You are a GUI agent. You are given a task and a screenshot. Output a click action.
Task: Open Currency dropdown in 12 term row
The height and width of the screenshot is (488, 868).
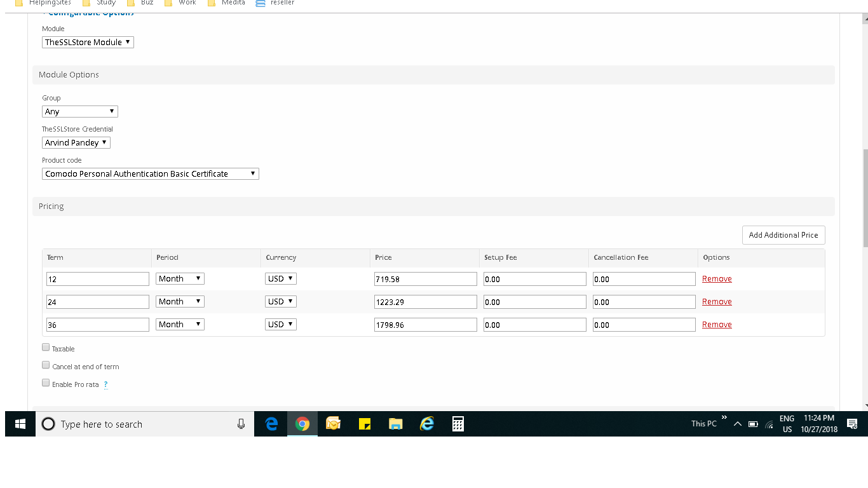click(281, 278)
